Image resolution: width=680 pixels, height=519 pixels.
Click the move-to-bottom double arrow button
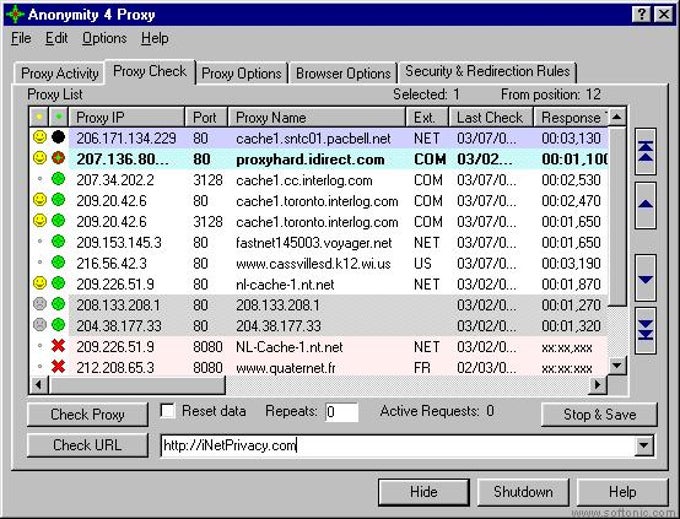[x=645, y=331]
